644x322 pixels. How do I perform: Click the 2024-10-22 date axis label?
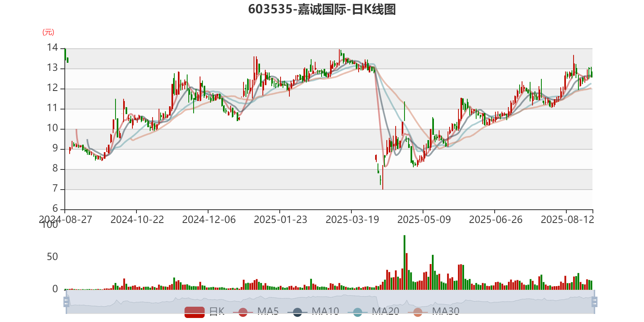(x=137, y=220)
